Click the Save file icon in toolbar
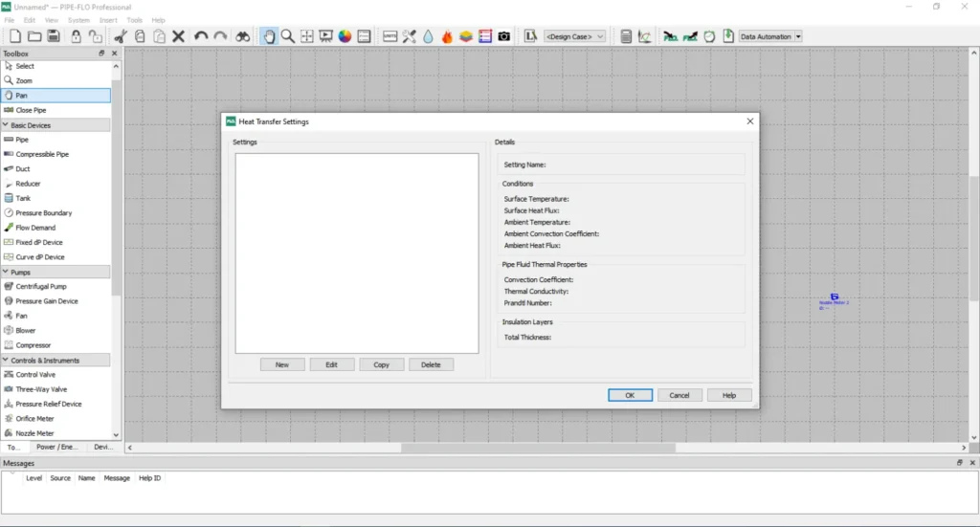 (x=54, y=36)
